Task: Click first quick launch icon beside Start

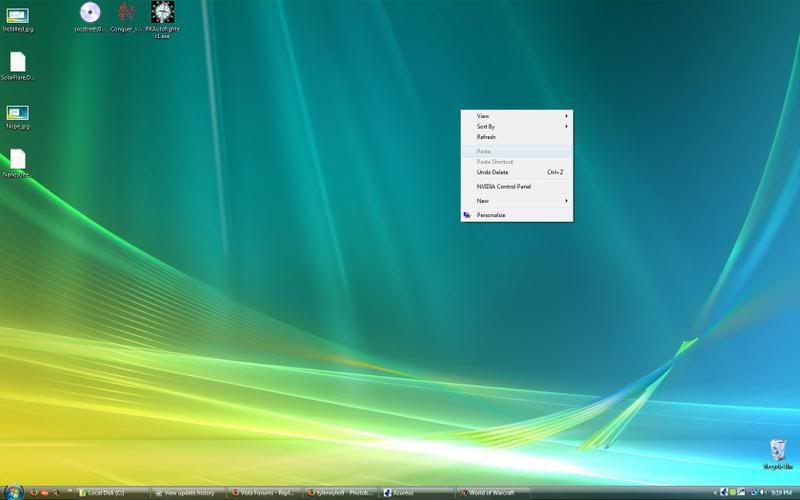Action: (34, 492)
